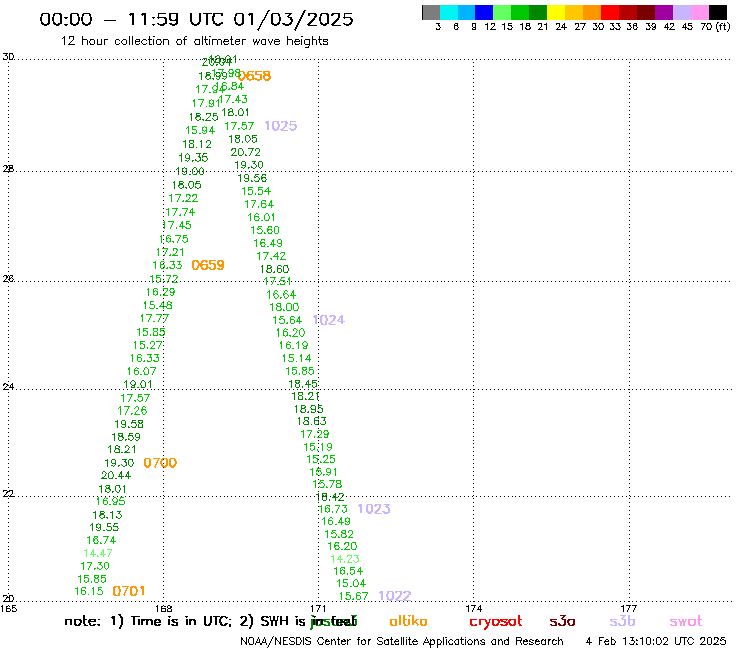This screenshot has height=650, width=740.
Task: Select the lavender time stamp 1024
Action: 329,320
